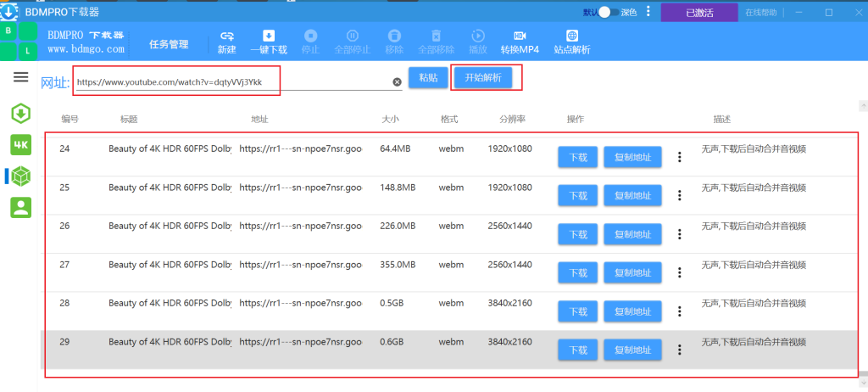Viewport: 868px width, 392px height.
Task: Click 复制地址 for row 26
Action: tap(632, 234)
